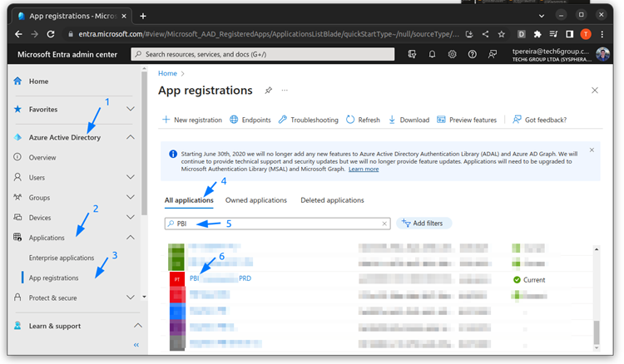Switch to Deleted applications tab
The width and height of the screenshot is (624, 364).
point(332,200)
